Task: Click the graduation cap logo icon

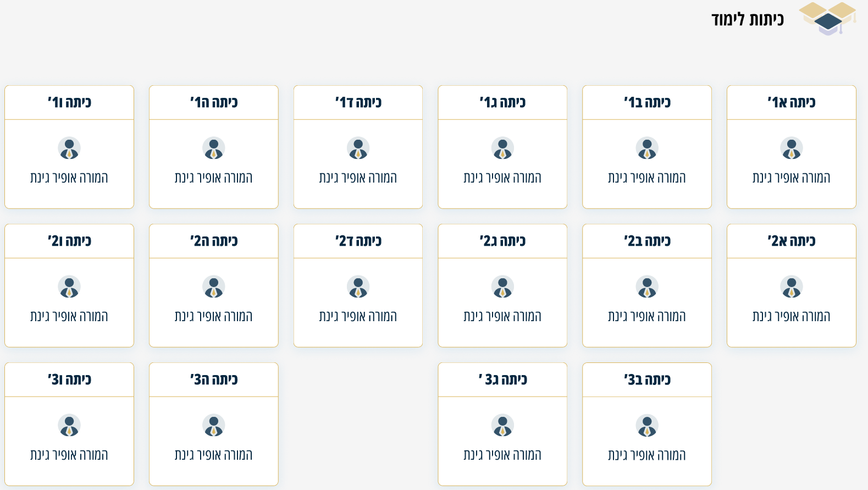Action: (827, 19)
